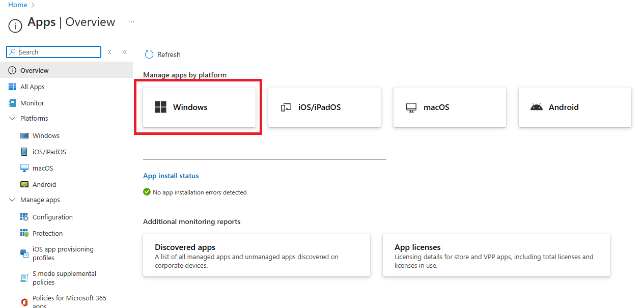Clear the sidebar search with X
Image resolution: width=644 pixels, height=308 pixels.
click(109, 52)
